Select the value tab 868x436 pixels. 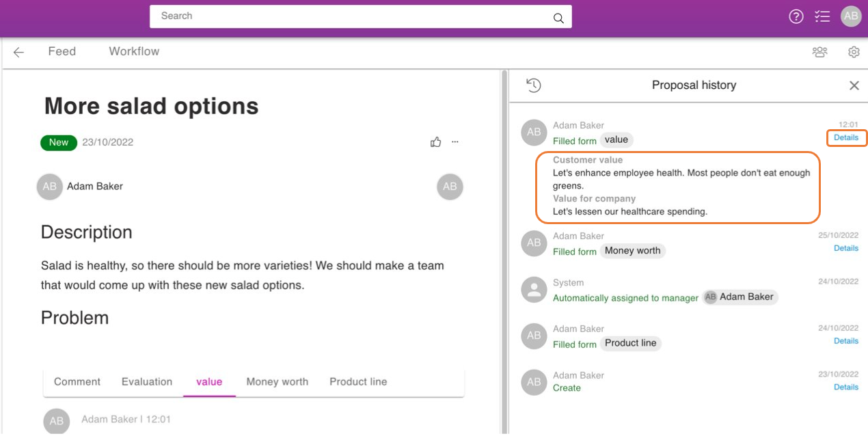209,382
